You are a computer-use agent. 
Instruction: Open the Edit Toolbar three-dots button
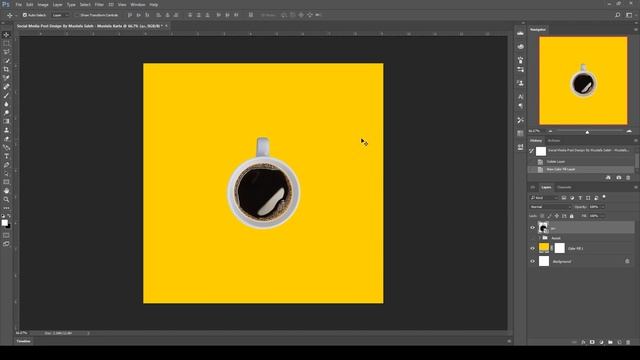pos(6,208)
